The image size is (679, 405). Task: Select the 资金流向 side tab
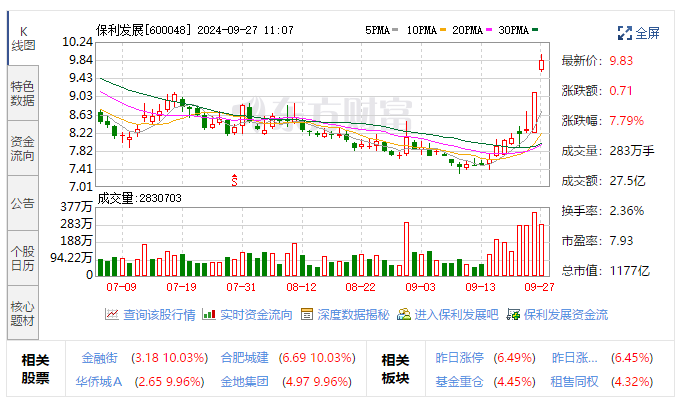click(22, 148)
